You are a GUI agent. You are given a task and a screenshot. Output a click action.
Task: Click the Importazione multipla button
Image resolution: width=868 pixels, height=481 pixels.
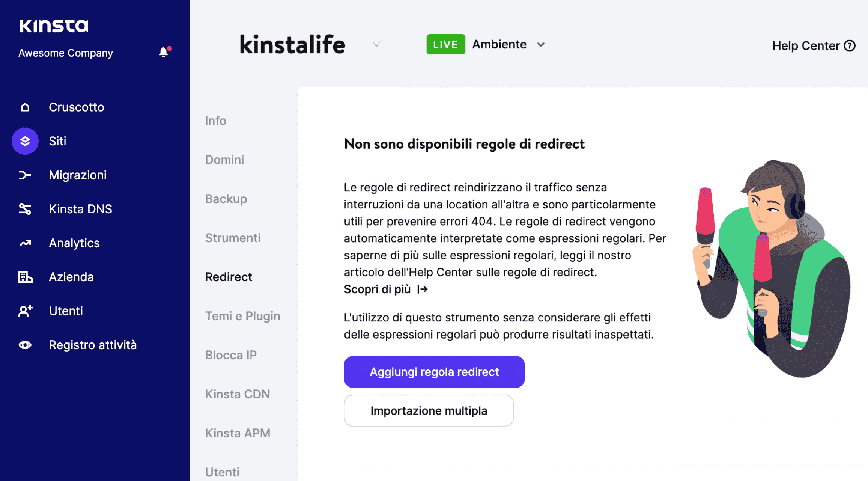pos(429,410)
